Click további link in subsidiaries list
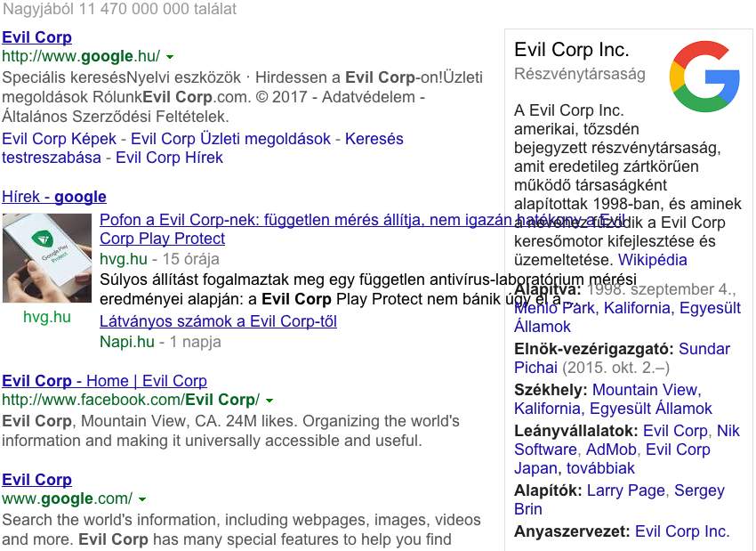 pos(600,468)
